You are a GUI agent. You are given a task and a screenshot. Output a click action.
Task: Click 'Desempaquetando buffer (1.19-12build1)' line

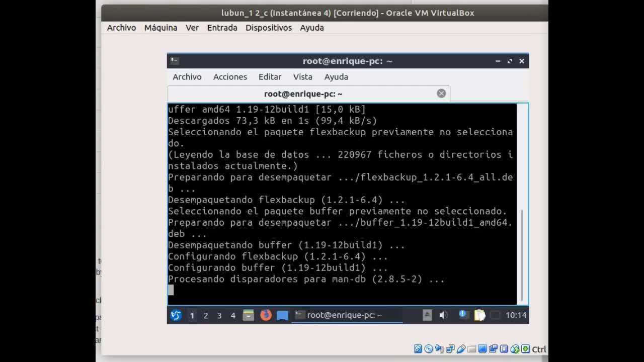pyautogui.click(x=286, y=245)
